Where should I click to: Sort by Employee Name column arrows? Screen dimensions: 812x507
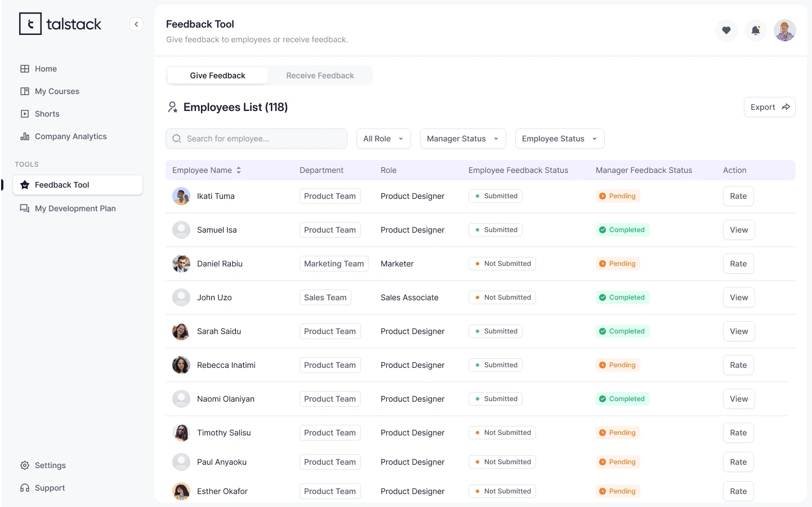(239, 170)
